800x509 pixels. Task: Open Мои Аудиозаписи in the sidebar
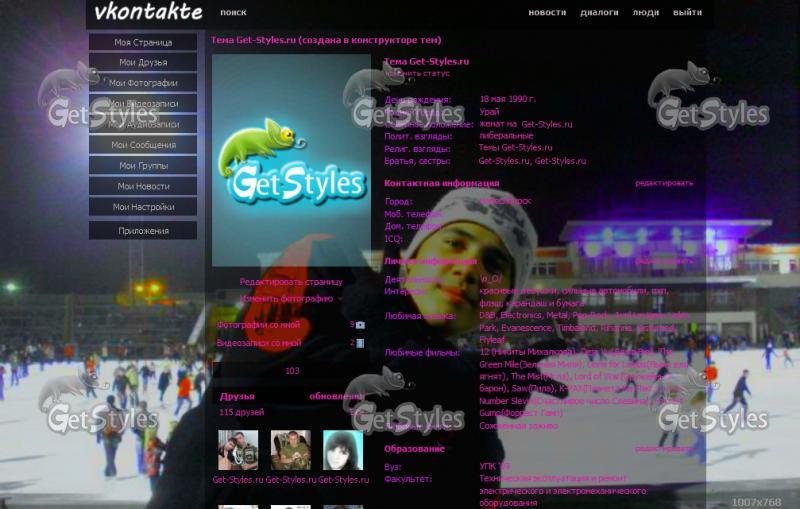pos(143,124)
